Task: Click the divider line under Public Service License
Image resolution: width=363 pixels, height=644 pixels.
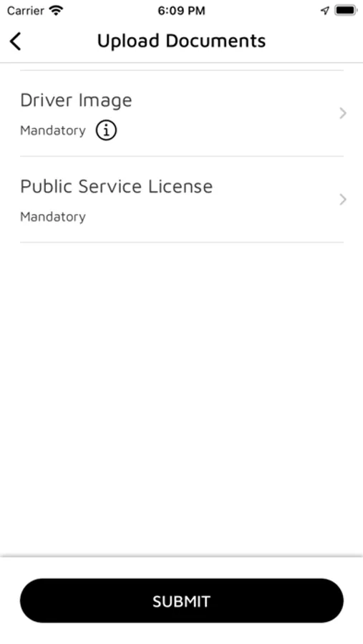Action: 182,243
